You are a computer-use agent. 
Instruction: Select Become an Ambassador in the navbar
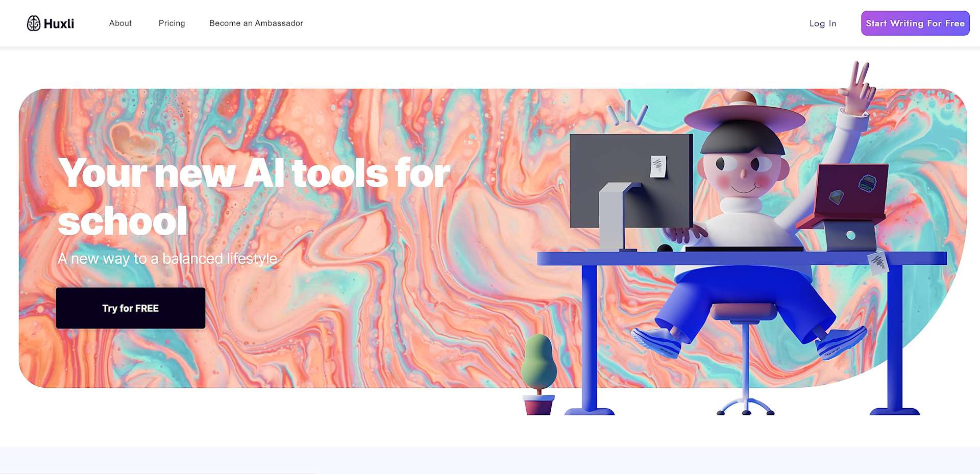tap(256, 23)
